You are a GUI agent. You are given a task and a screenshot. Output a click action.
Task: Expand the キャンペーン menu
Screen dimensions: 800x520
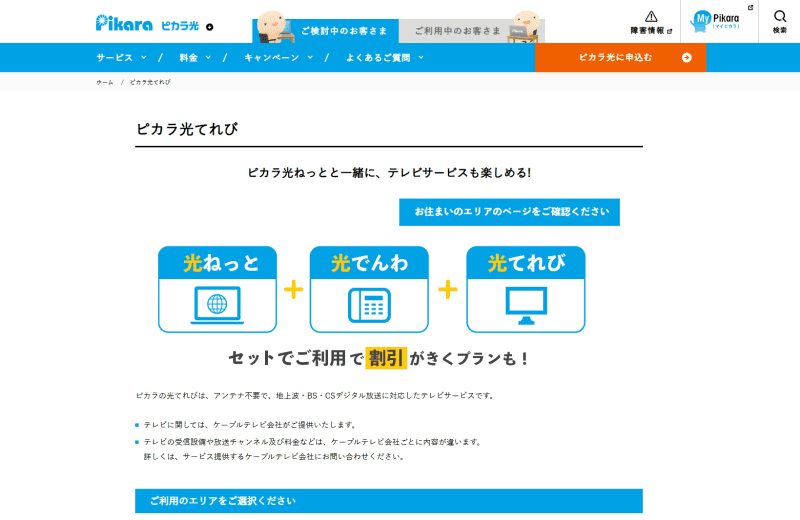point(279,58)
